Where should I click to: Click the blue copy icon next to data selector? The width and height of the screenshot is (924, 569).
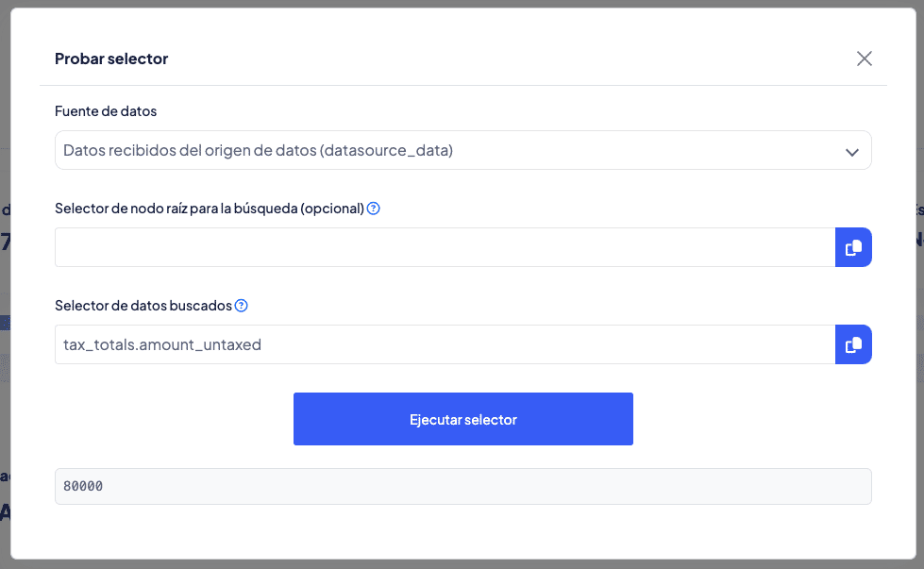click(853, 344)
